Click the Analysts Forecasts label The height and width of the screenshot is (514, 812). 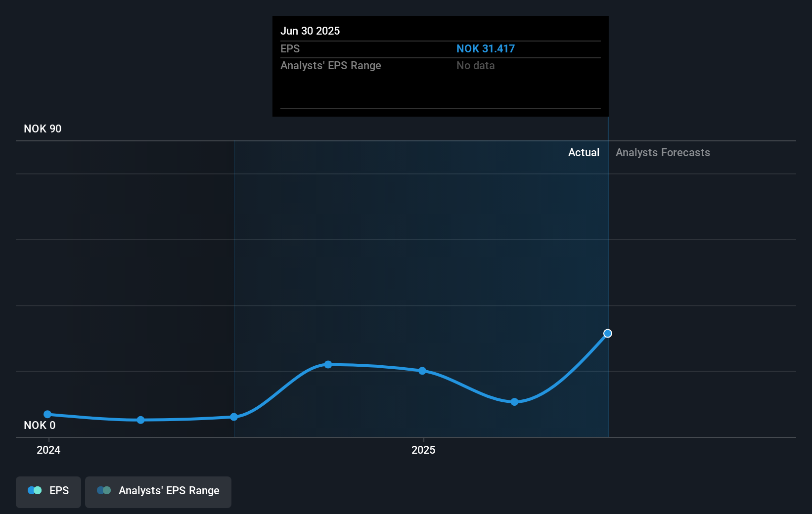coord(663,153)
